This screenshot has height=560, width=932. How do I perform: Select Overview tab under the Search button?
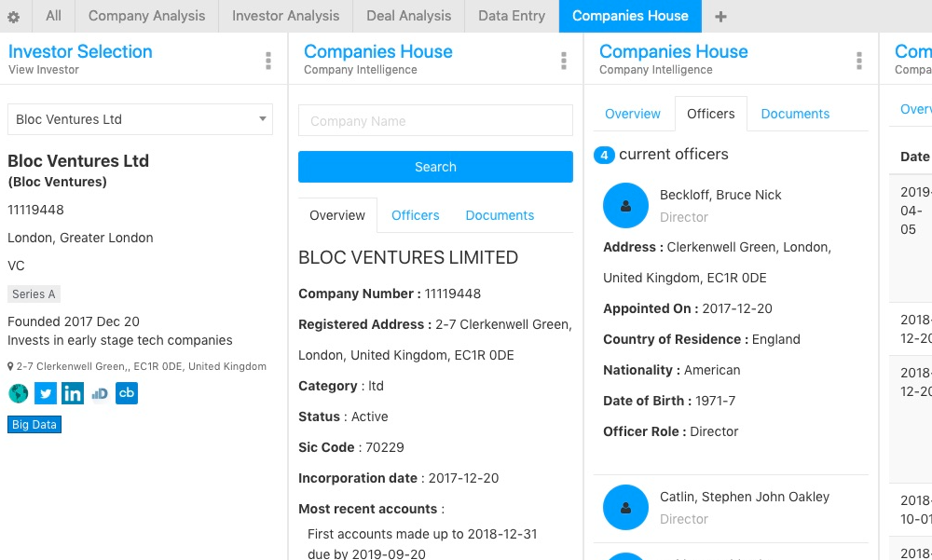click(x=337, y=215)
